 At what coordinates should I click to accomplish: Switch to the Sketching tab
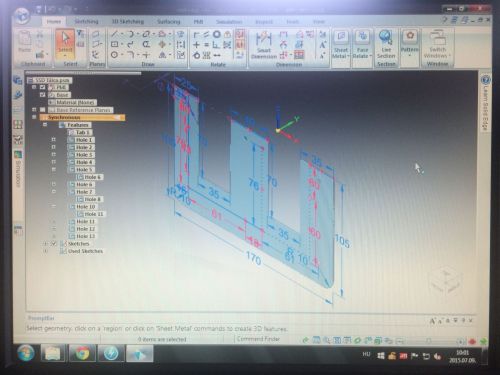pos(86,22)
